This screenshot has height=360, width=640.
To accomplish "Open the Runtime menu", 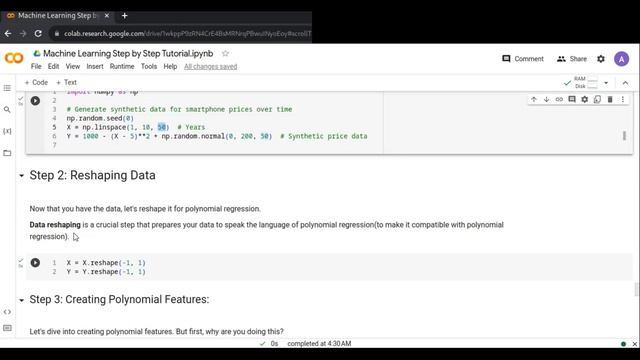I will click(x=122, y=67).
